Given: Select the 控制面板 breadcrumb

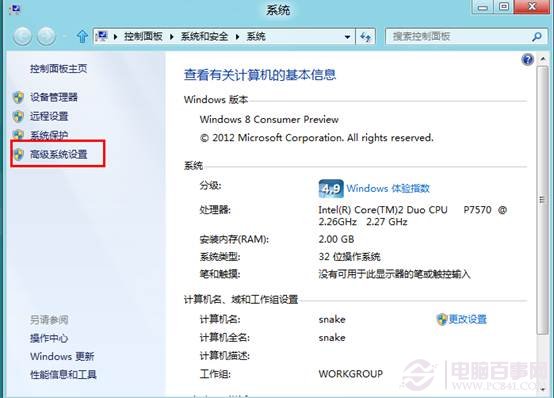Looking at the screenshot, I should click(x=143, y=36).
